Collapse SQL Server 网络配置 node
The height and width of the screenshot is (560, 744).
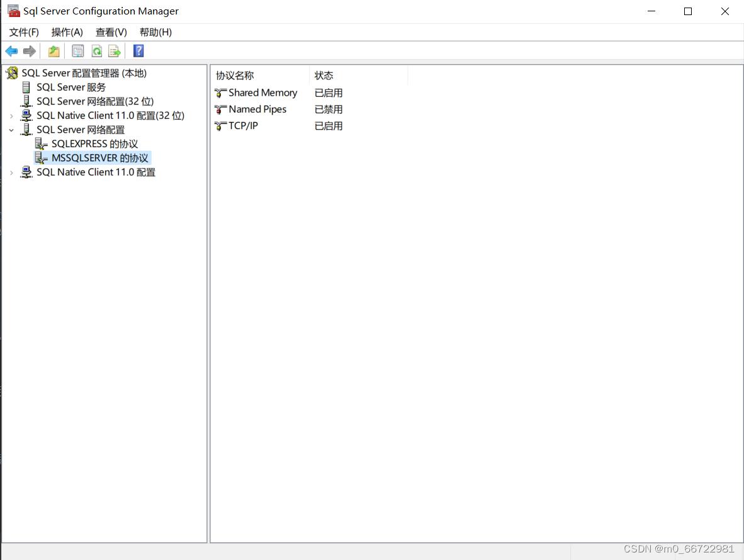pyautogui.click(x=13, y=130)
